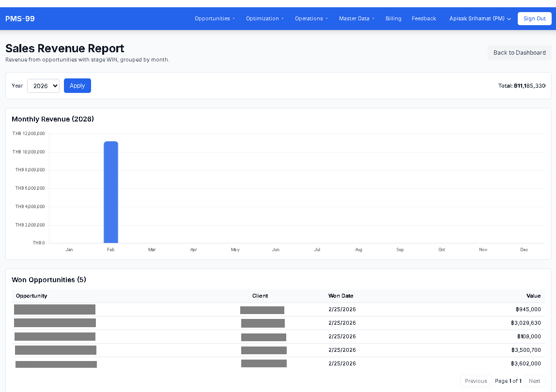Open the Operations dropdown menu
The height and width of the screenshot is (392, 556).
(311, 18)
